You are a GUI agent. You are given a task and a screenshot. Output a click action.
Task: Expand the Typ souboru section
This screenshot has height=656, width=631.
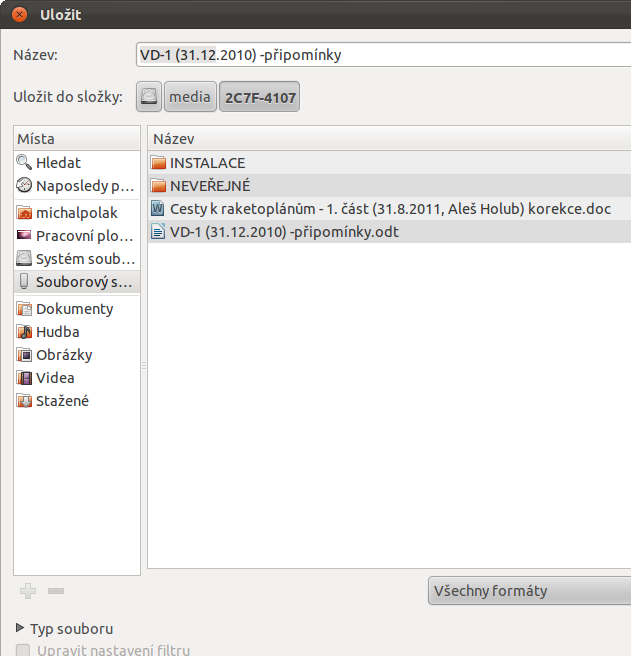[x=20, y=628]
